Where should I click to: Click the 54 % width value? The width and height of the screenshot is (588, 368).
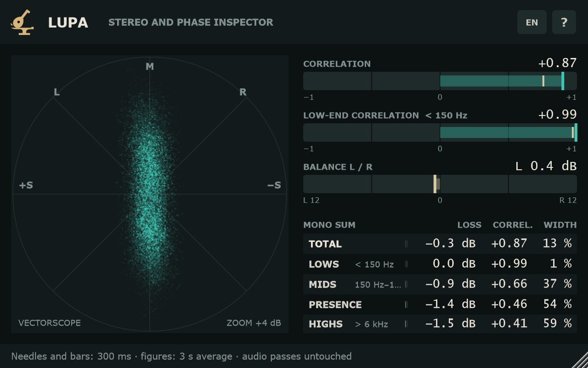557,304
